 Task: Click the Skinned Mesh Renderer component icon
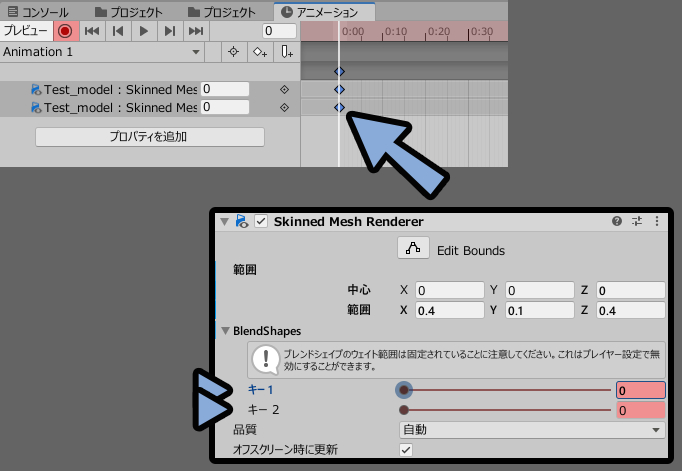click(x=242, y=221)
